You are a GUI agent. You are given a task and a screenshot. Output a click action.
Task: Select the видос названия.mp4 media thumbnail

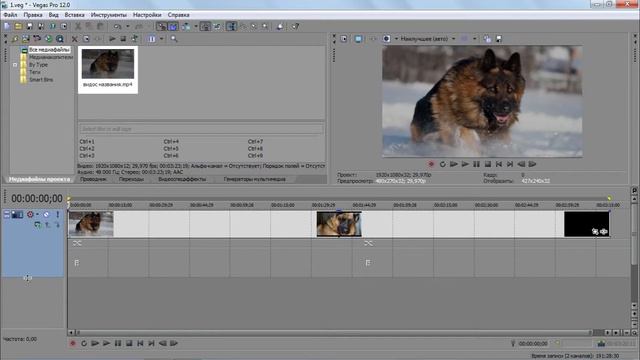108,70
